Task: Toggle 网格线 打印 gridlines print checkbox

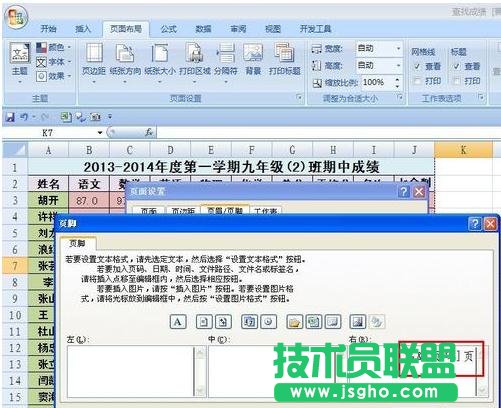Action: [x=417, y=81]
